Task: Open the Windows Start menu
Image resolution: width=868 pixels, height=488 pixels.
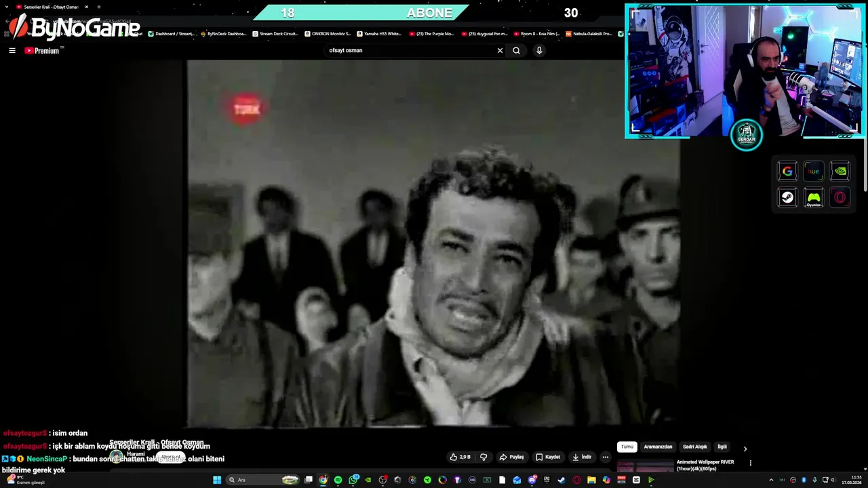Action: [217, 480]
